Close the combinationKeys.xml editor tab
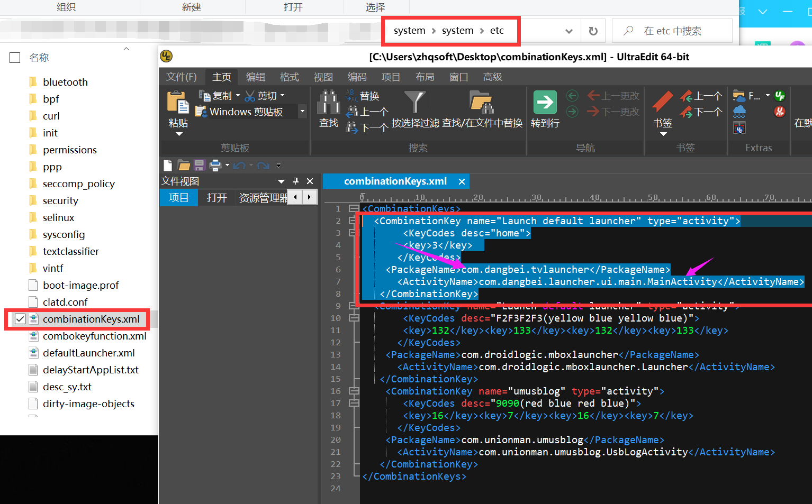 click(x=462, y=181)
